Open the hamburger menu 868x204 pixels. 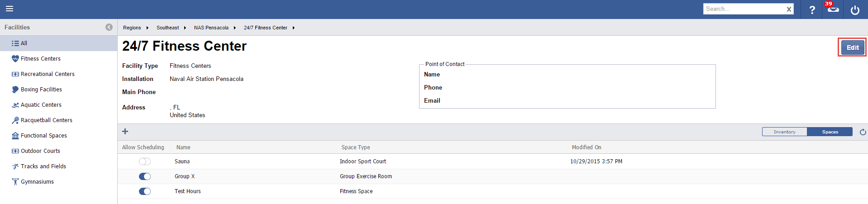[x=9, y=9]
